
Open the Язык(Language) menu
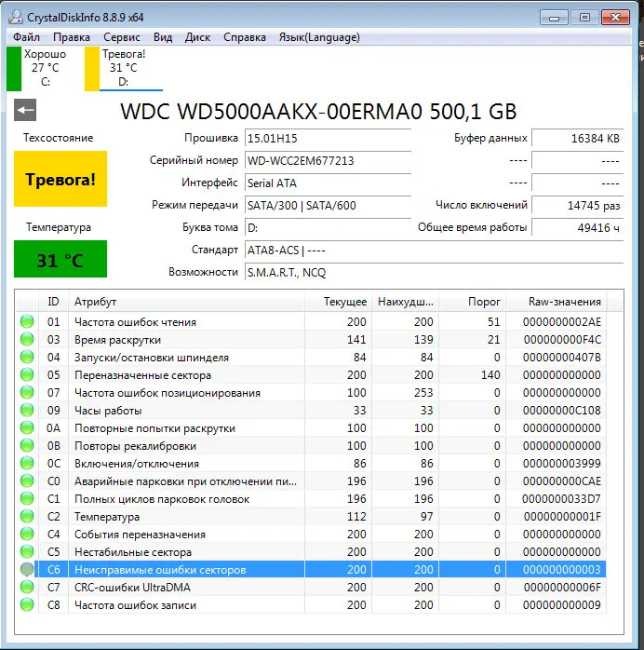coord(319,37)
